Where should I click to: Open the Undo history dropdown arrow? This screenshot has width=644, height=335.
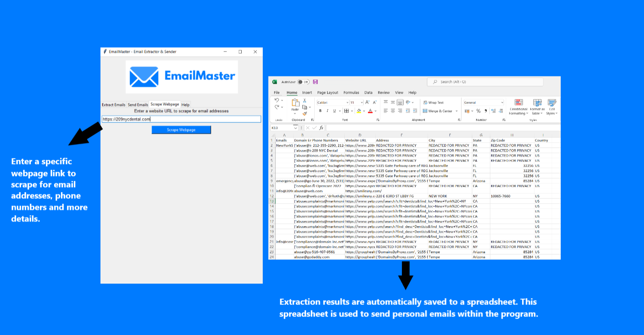(x=282, y=100)
